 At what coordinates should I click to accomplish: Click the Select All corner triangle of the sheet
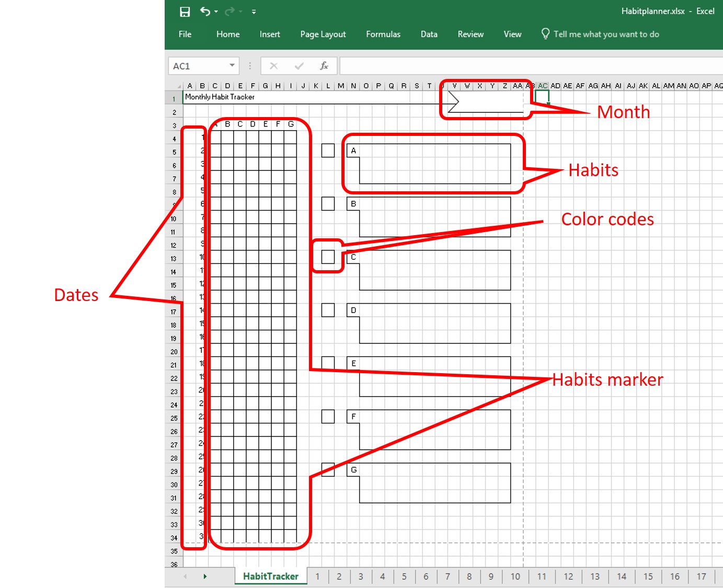178,86
